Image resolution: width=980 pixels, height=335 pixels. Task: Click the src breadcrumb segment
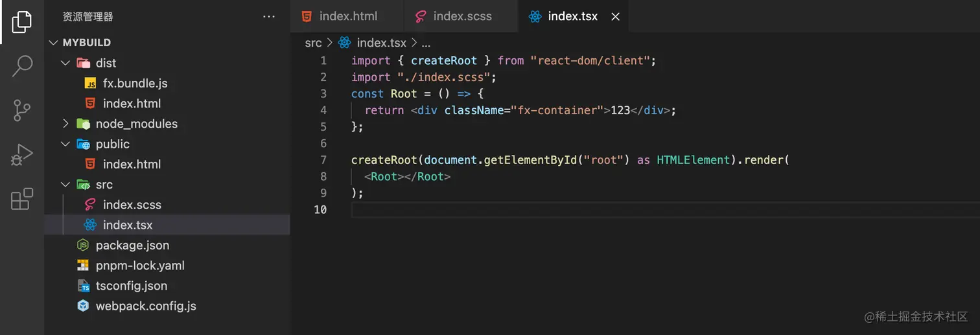313,43
